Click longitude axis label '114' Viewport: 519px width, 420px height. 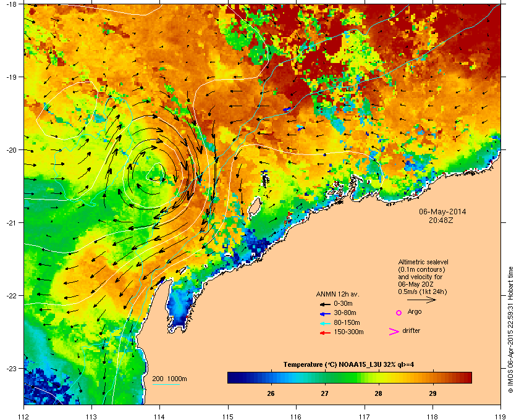click(159, 417)
